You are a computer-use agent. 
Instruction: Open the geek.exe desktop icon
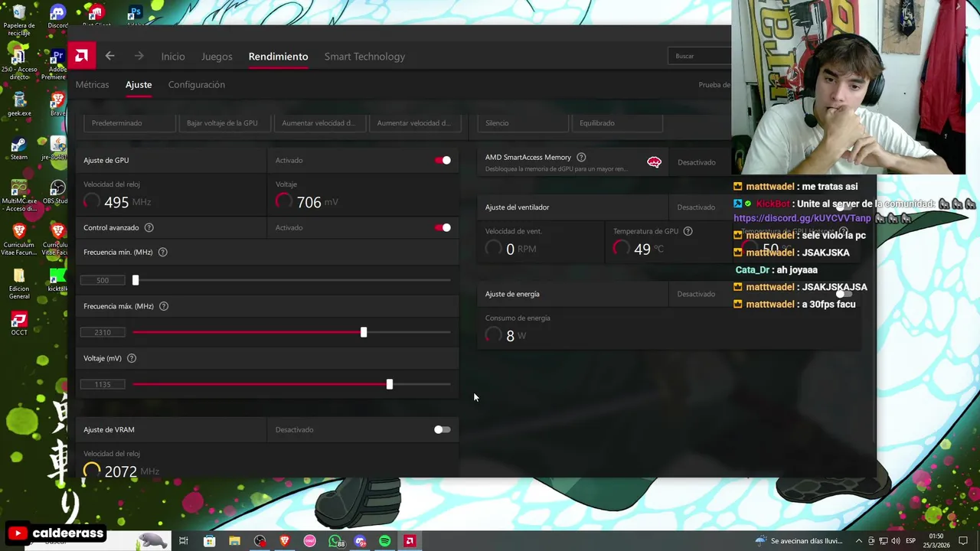pyautogui.click(x=19, y=105)
